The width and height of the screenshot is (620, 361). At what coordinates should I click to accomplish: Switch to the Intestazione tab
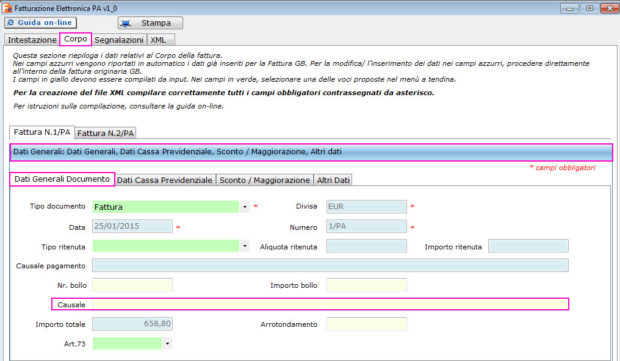point(32,40)
